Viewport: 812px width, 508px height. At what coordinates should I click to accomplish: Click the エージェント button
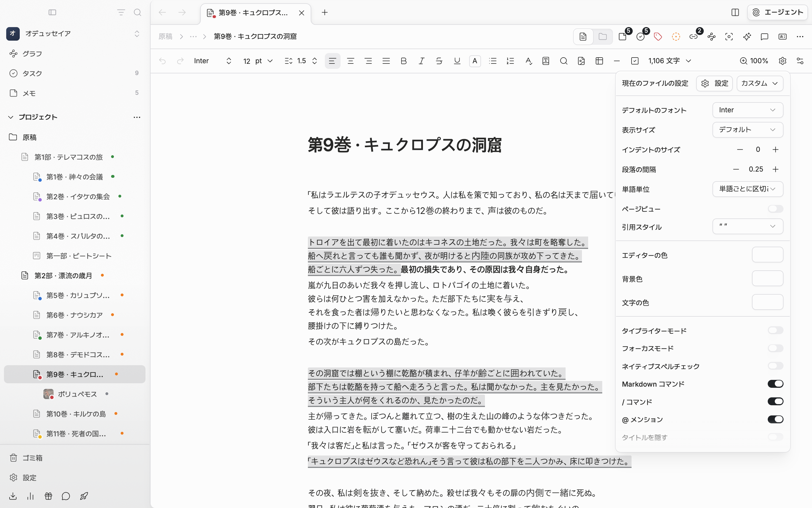coord(777,12)
